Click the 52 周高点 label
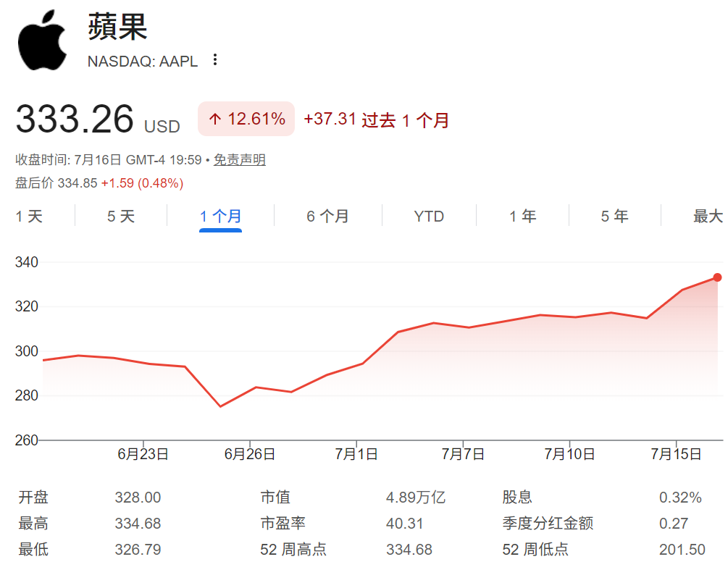The height and width of the screenshot is (562, 728). click(x=293, y=550)
